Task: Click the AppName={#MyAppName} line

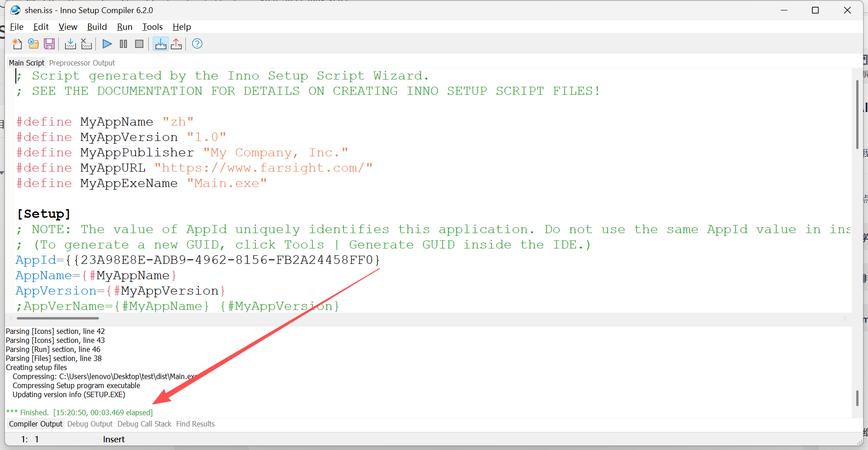Action: pos(96,275)
